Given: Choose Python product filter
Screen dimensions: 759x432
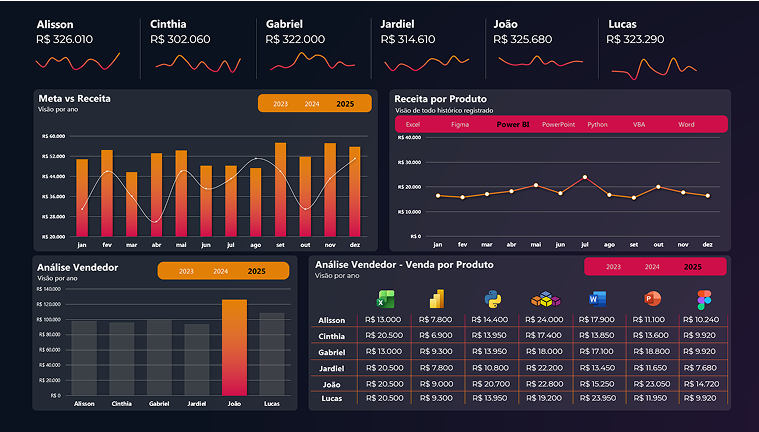Looking at the screenshot, I should tap(597, 124).
